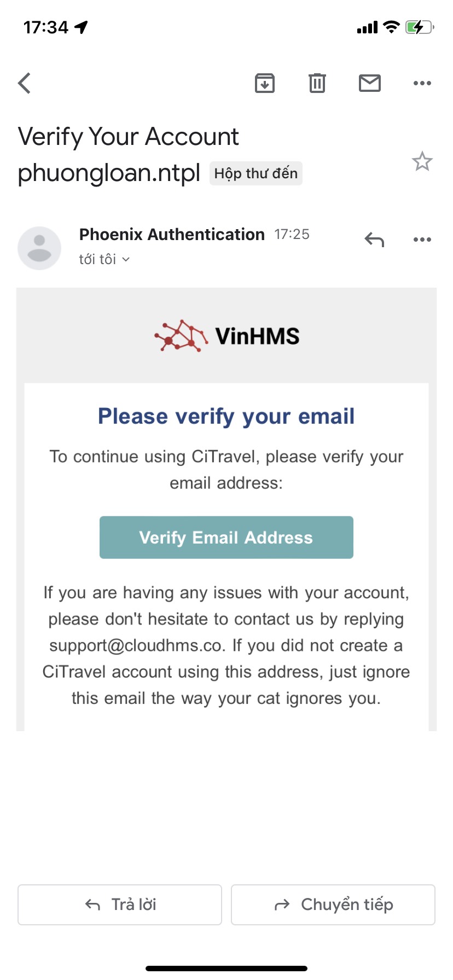The height and width of the screenshot is (980, 453).
Task: Tap the Phoenix Authentication sender name
Action: tap(172, 235)
